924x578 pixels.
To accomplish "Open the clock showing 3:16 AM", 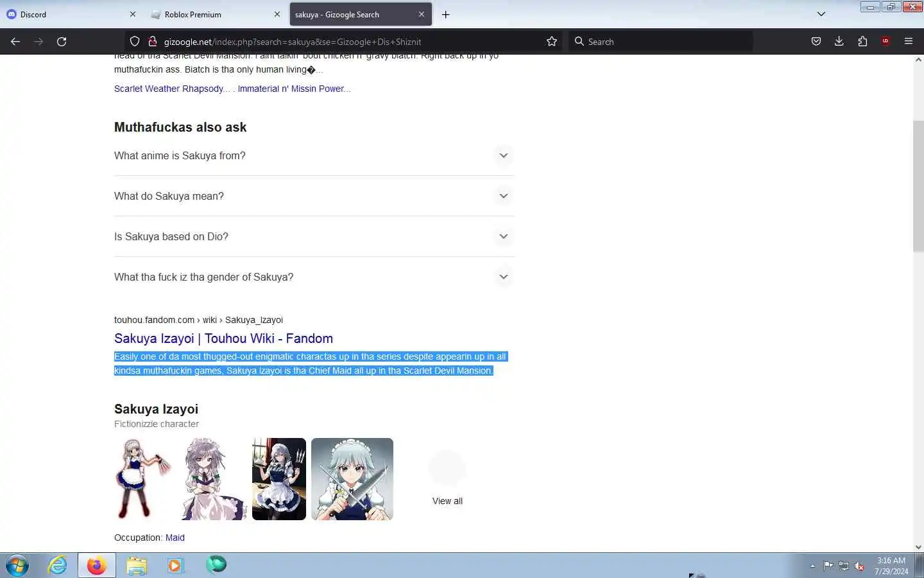I will (x=891, y=566).
